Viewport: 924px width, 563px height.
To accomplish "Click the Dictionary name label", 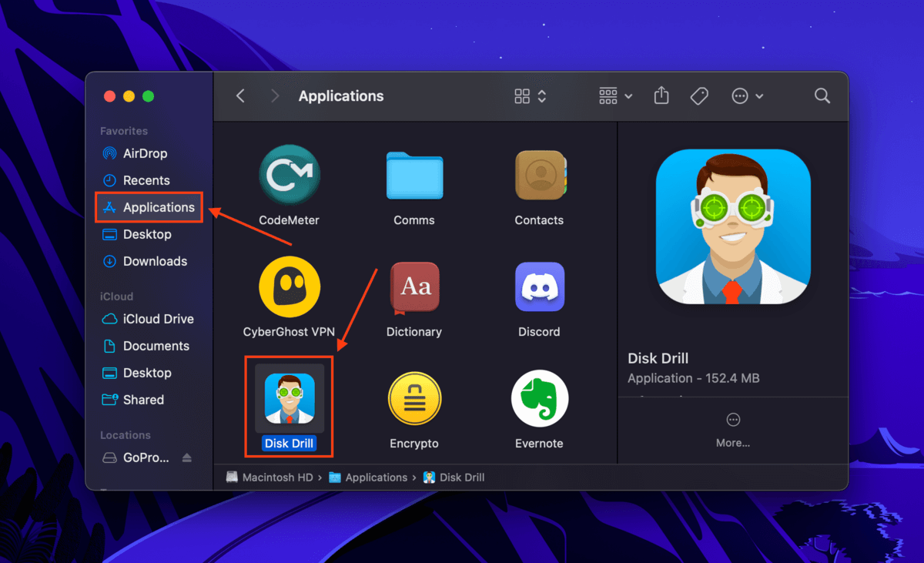I will 414,332.
